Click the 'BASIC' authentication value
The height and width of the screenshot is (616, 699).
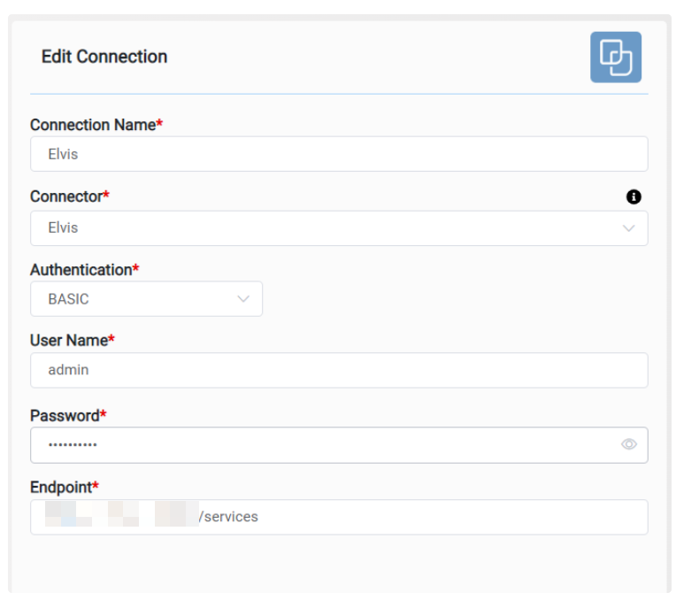coord(69,299)
